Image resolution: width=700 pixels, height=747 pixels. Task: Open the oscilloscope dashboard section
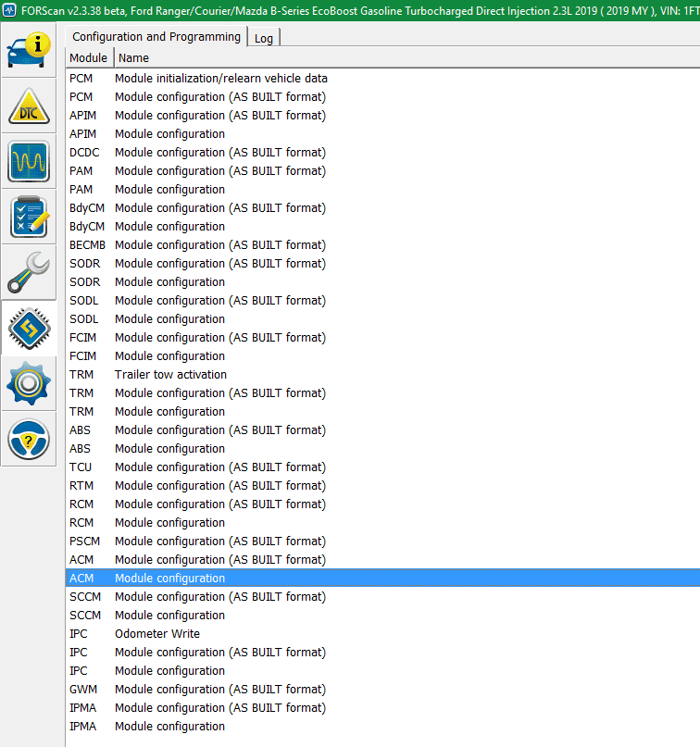(29, 161)
